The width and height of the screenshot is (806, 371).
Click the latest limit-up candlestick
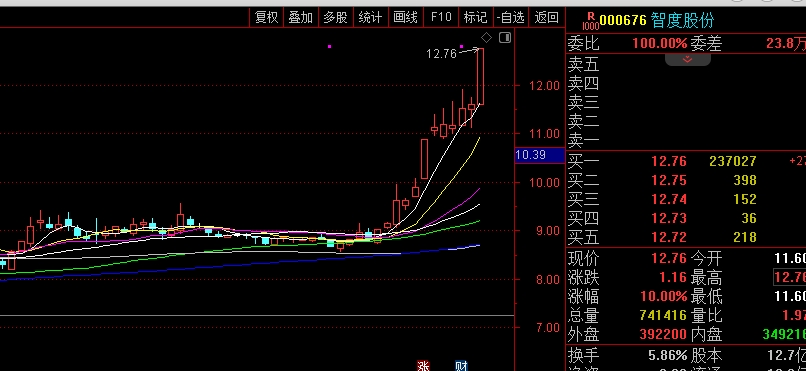pos(480,77)
